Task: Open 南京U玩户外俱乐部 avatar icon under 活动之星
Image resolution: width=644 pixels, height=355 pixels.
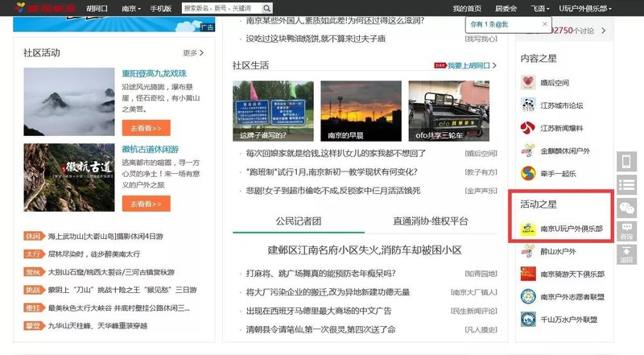Action: 528,229
